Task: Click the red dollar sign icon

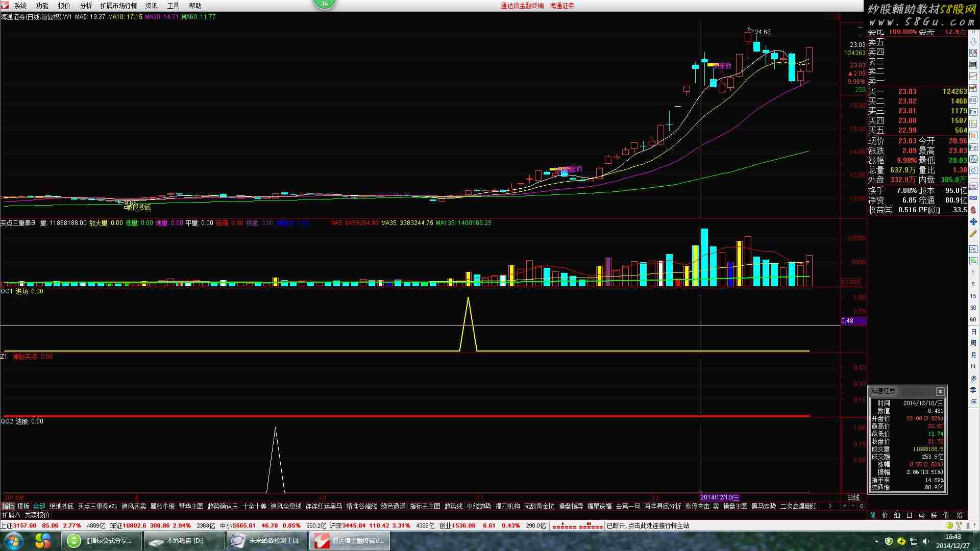Action: [x=973, y=210]
